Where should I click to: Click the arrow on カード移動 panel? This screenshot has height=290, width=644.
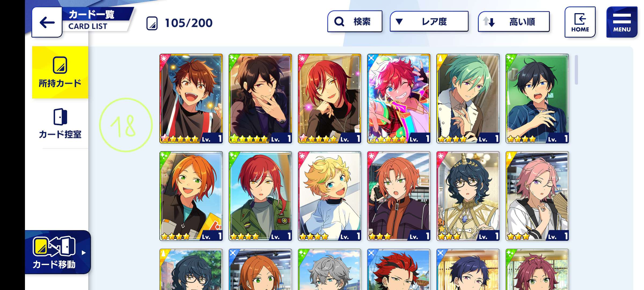(84, 253)
